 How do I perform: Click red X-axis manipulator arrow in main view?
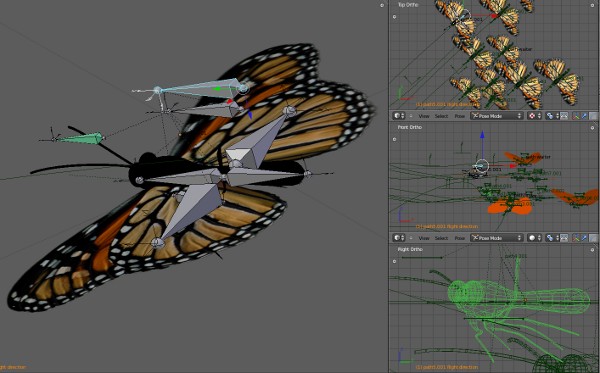coord(229,101)
